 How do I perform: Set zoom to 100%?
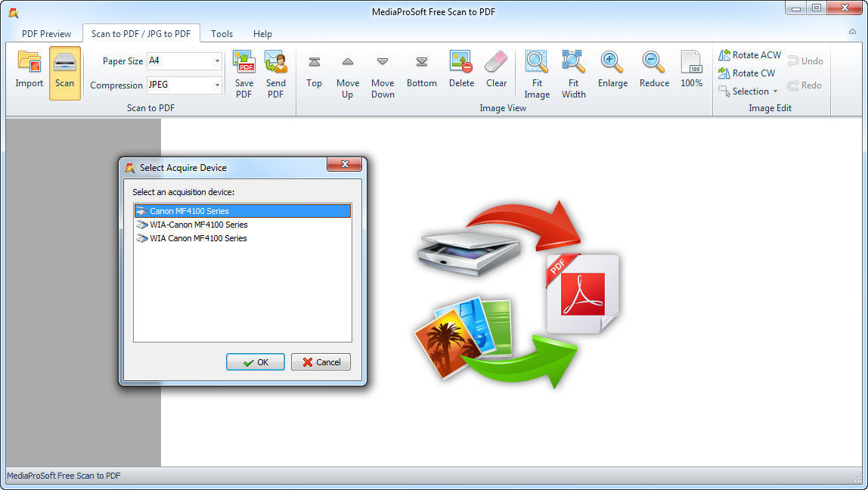click(x=691, y=70)
